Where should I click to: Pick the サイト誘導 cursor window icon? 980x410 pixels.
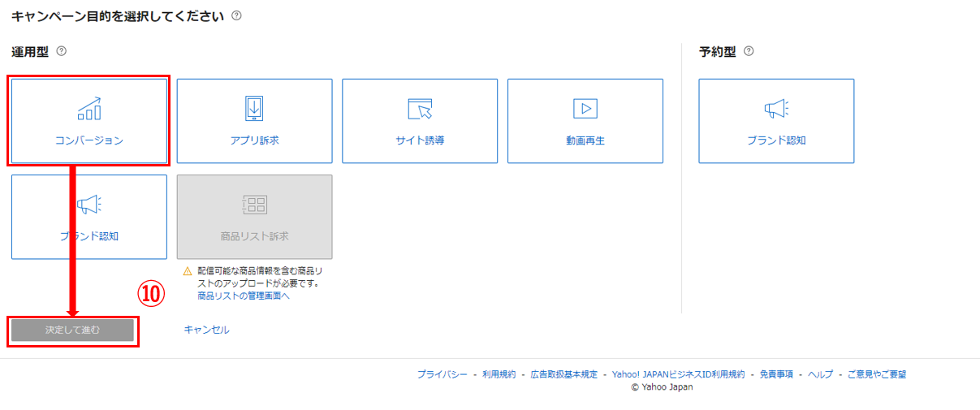point(420,109)
